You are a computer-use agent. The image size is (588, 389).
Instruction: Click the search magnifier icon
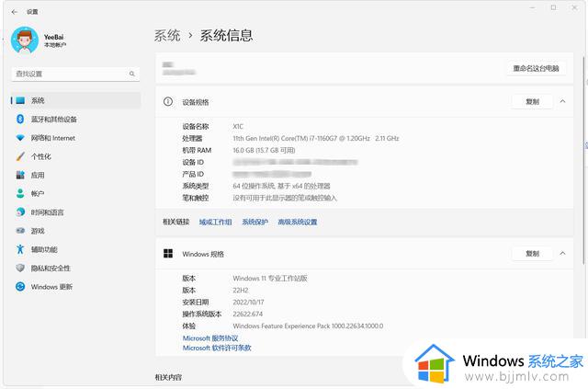coord(132,74)
